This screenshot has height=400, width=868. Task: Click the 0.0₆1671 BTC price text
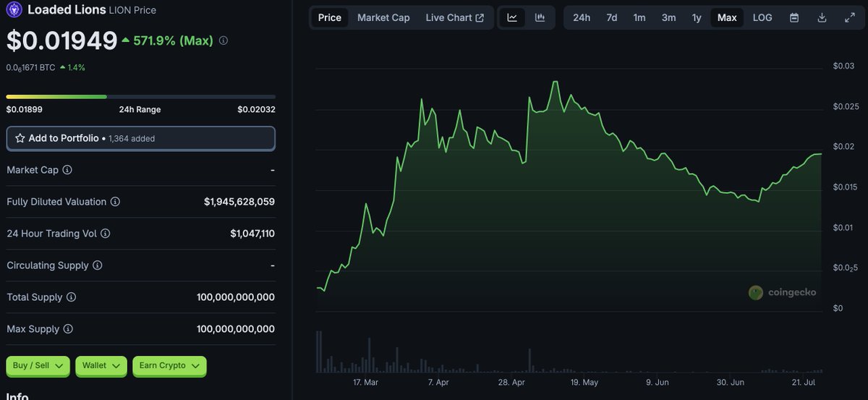point(30,67)
